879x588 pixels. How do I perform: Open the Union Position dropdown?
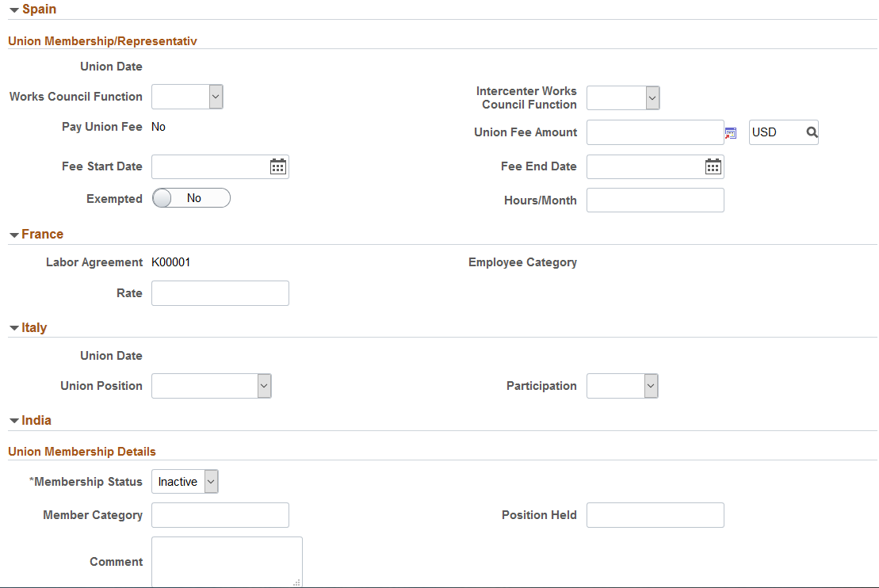[212, 386]
